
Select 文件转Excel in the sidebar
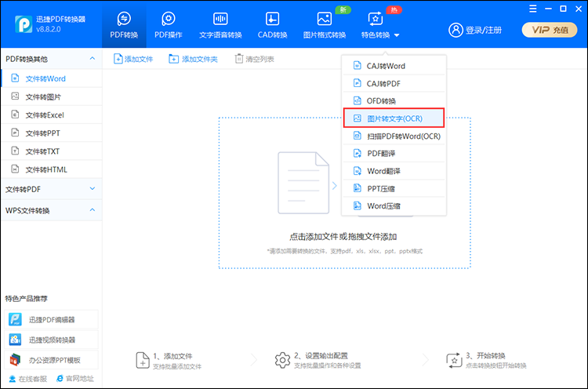tap(51, 115)
